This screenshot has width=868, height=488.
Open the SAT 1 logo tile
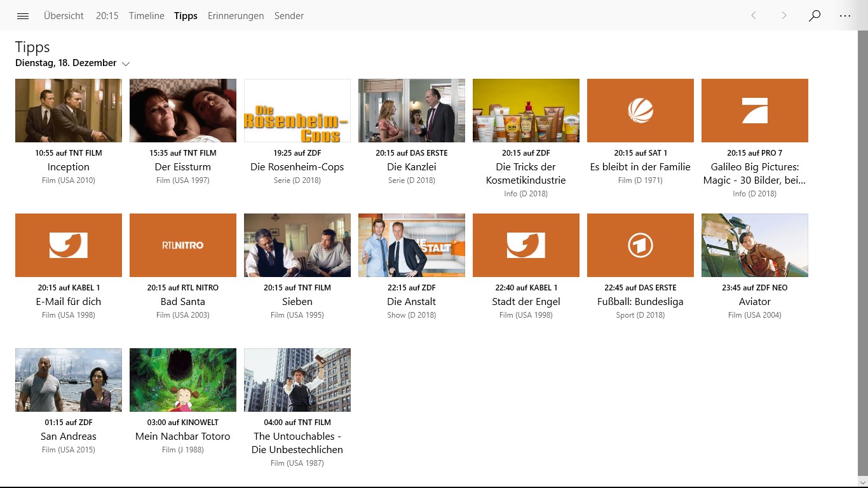pyautogui.click(x=641, y=111)
